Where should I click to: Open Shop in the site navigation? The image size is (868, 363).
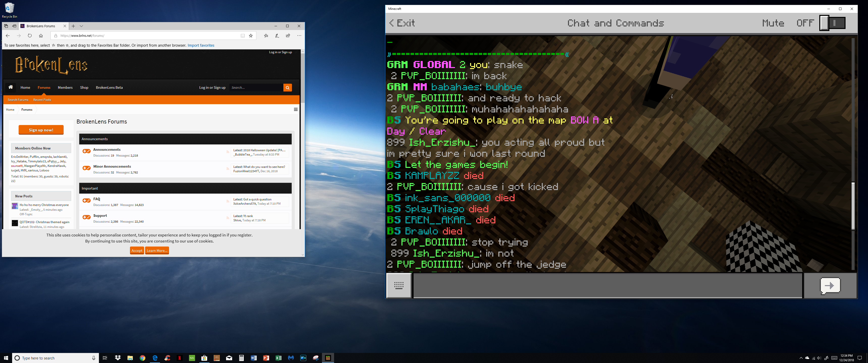coord(84,87)
